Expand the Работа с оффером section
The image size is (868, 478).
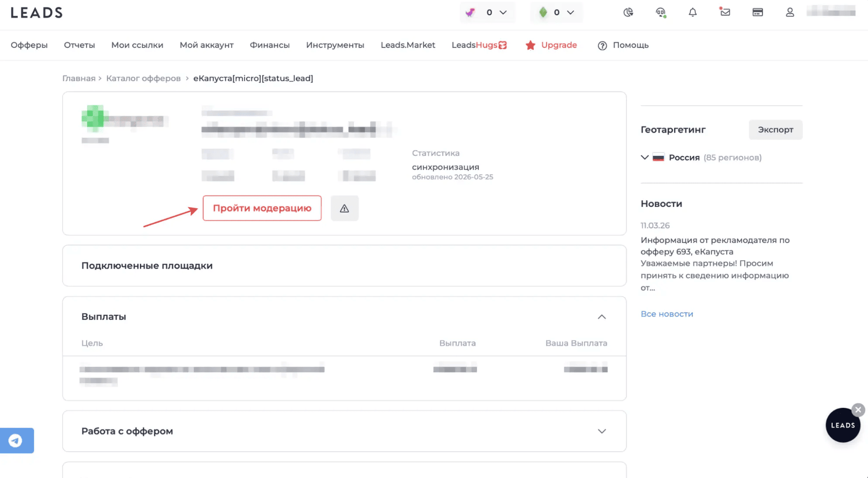click(602, 431)
